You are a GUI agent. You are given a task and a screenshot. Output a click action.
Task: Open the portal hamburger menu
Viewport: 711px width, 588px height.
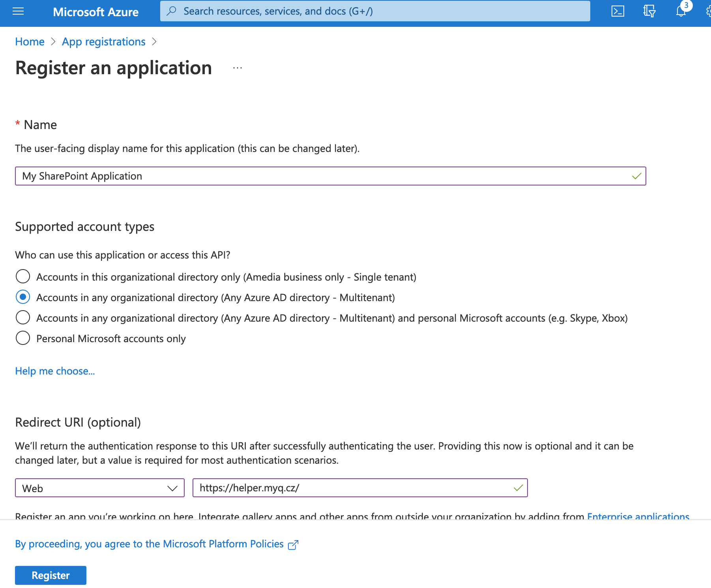[18, 11]
